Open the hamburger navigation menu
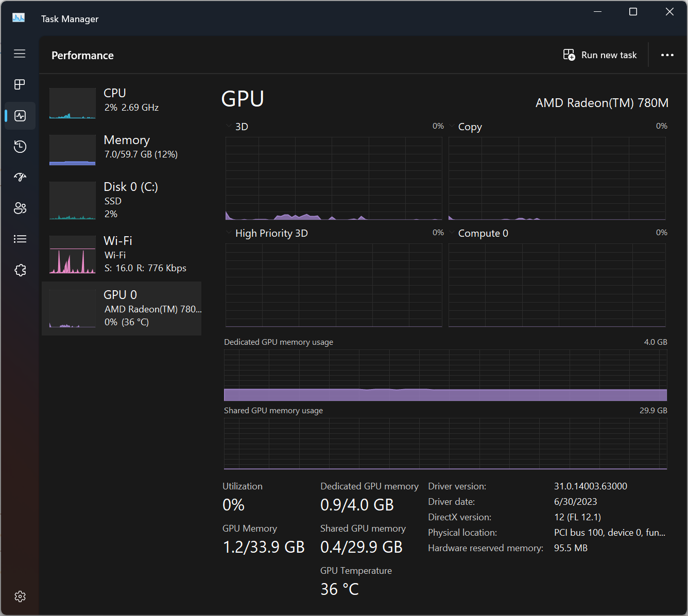This screenshot has height=616, width=688. [20, 54]
